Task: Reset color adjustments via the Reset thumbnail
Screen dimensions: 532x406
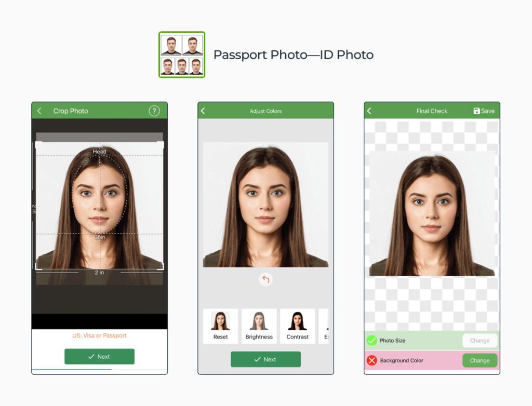Action: (x=220, y=326)
